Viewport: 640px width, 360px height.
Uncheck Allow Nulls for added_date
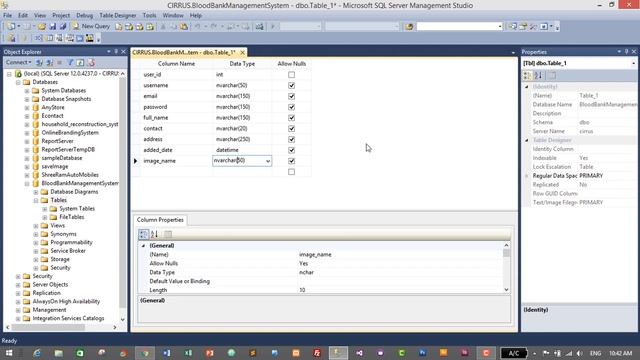click(291, 150)
